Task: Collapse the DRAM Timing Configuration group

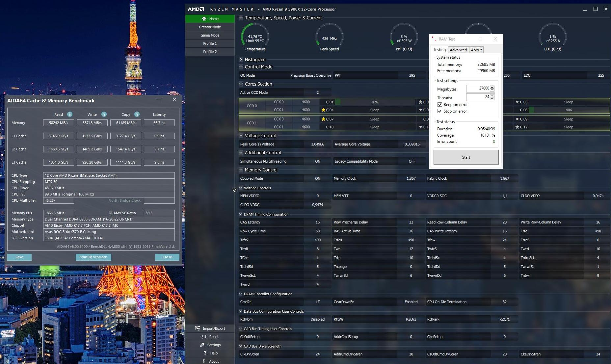Action: 240,214
